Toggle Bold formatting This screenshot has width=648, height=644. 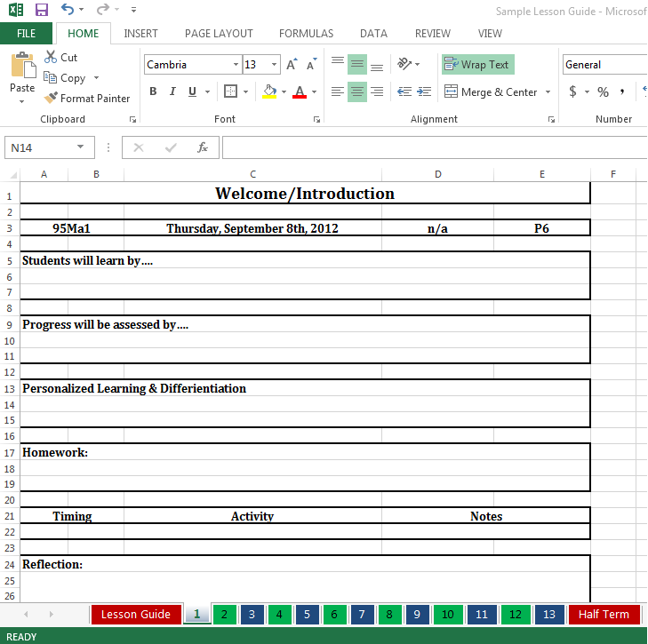pos(153,91)
